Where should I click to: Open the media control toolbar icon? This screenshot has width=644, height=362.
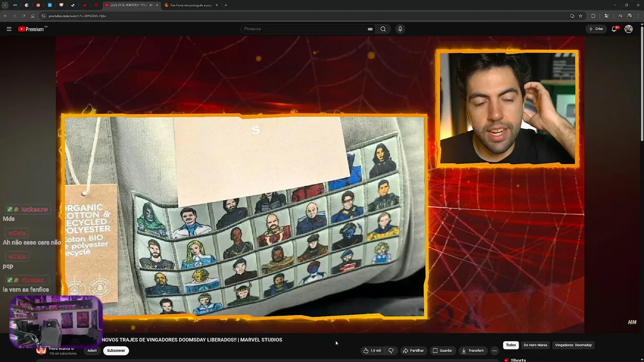tap(620, 16)
